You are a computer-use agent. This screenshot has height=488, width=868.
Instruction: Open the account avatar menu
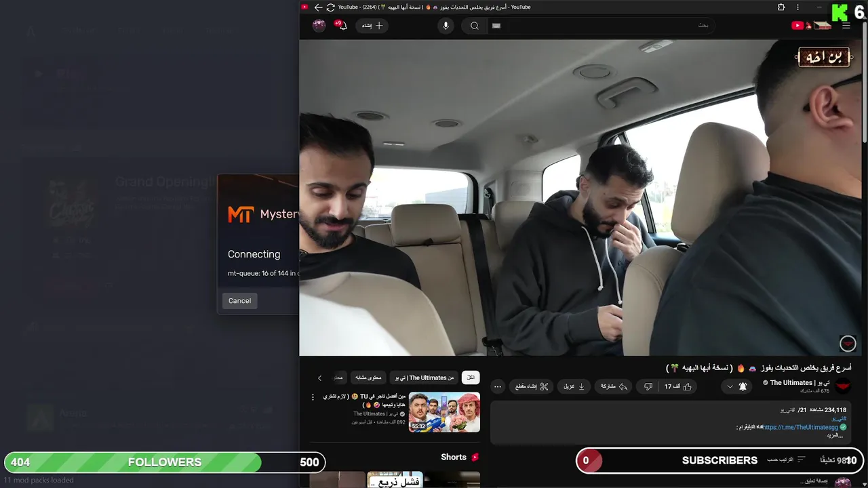click(x=319, y=26)
